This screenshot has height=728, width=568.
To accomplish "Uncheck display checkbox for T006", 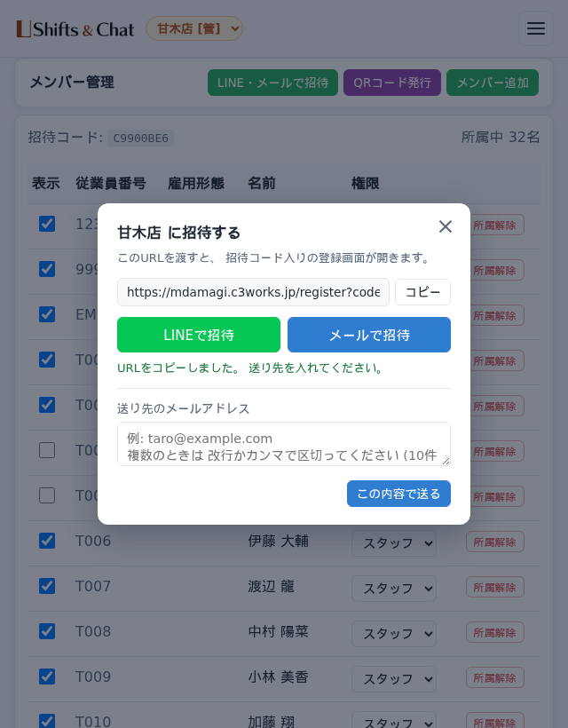I will [x=47, y=541].
